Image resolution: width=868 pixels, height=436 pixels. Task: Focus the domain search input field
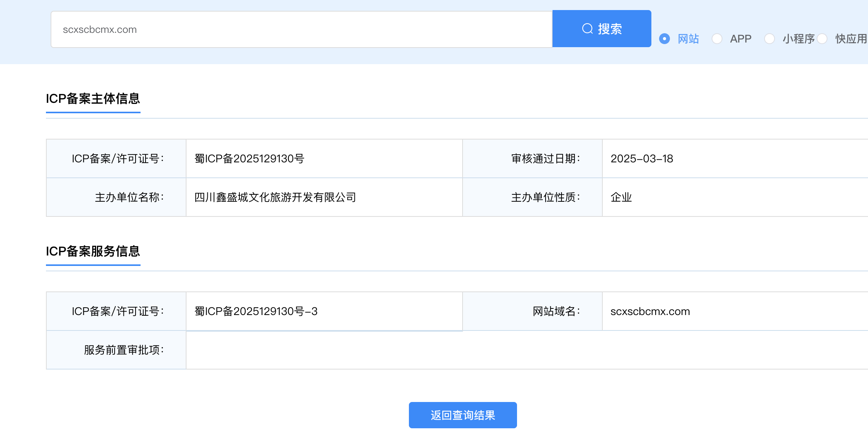(x=302, y=29)
